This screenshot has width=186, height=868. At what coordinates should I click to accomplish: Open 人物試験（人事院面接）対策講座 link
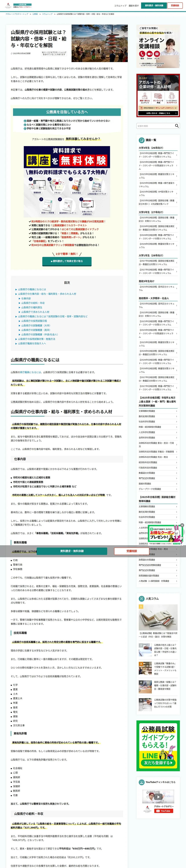[x=158, y=581]
